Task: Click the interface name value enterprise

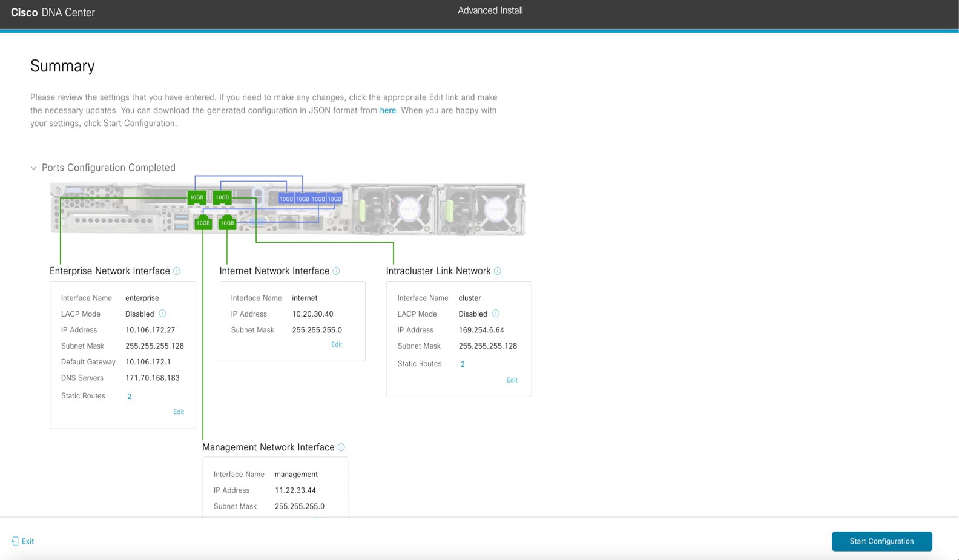Action: pyautogui.click(x=142, y=298)
